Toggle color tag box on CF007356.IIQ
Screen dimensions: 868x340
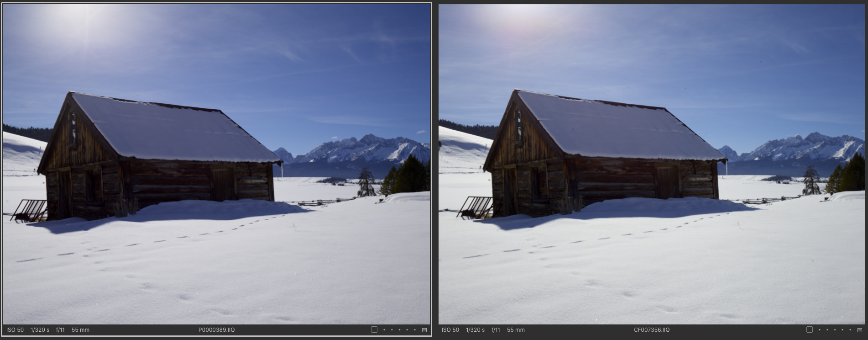pos(810,329)
